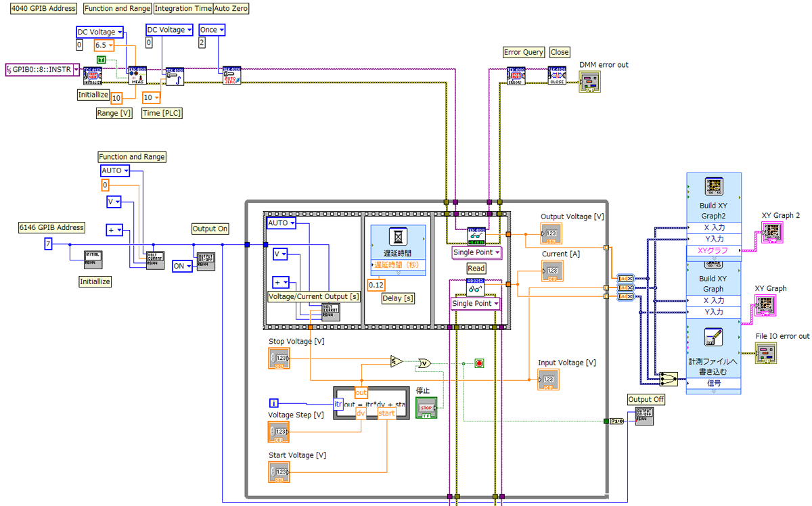Click the Function and Range label near 6146
This screenshot has height=506, width=812.
pos(132,157)
